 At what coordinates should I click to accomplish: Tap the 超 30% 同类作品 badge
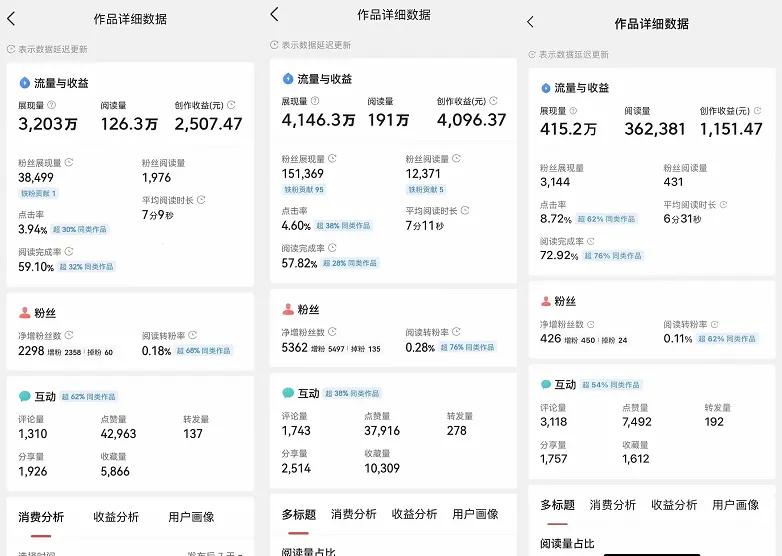coord(80,229)
